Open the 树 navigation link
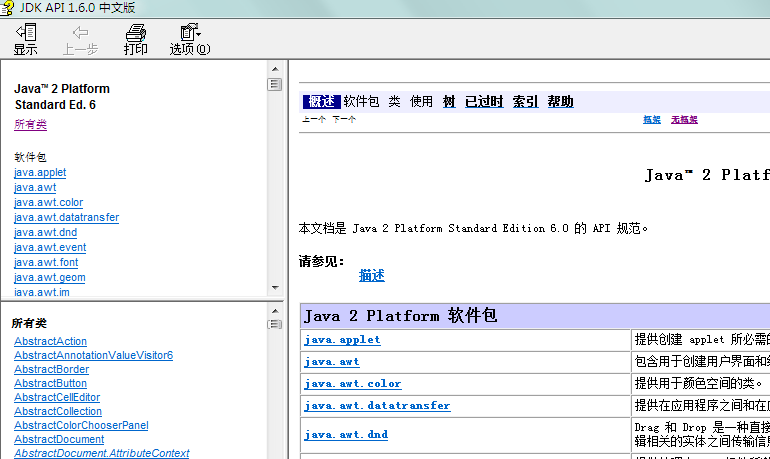 (x=449, y=102)
